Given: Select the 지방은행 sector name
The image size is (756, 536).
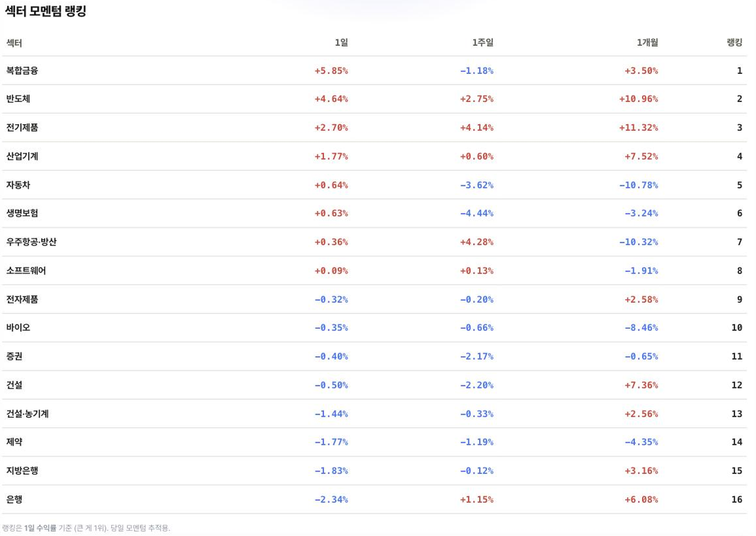Looking at the screenshot, I should pos(22,471).
